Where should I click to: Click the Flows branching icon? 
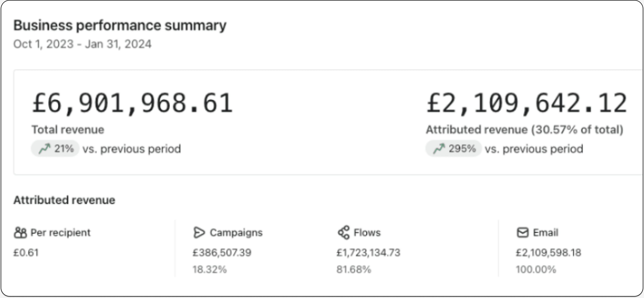344,233
